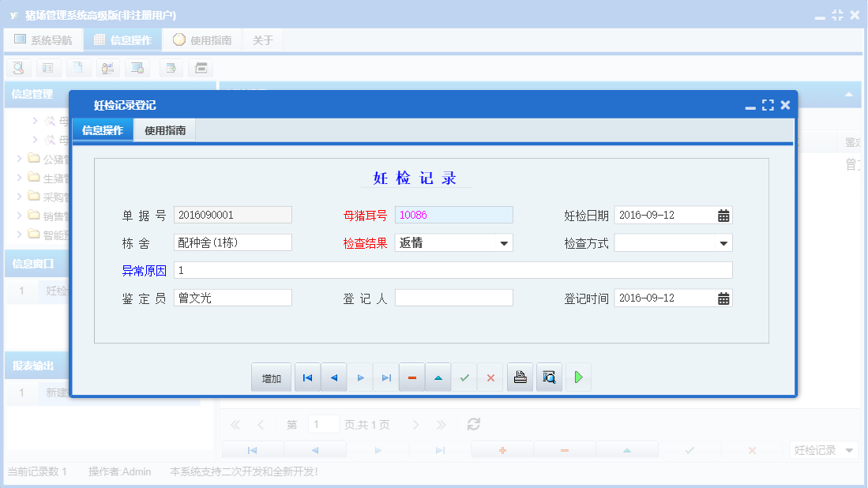Click the 增加 button to add a record
The width and height of the screenshot is (868, 488).
point(271,377)
